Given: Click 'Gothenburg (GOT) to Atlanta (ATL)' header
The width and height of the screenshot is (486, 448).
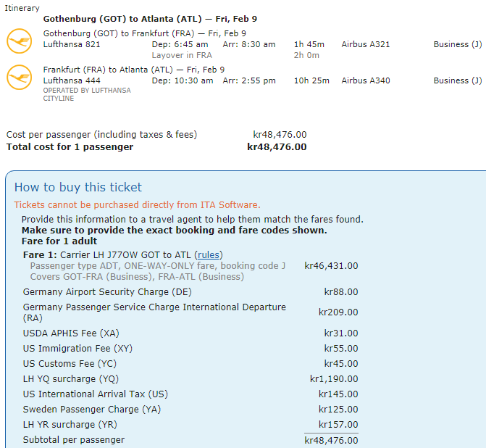Looking at the screenshot, I should [122, 19].
